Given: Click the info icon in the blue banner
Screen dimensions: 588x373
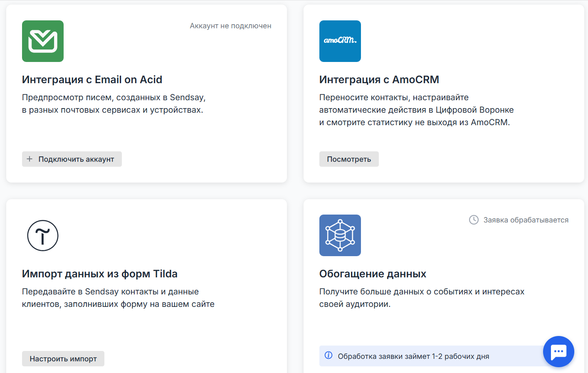Looking at the screenshot, I should [x=329, y=356].
